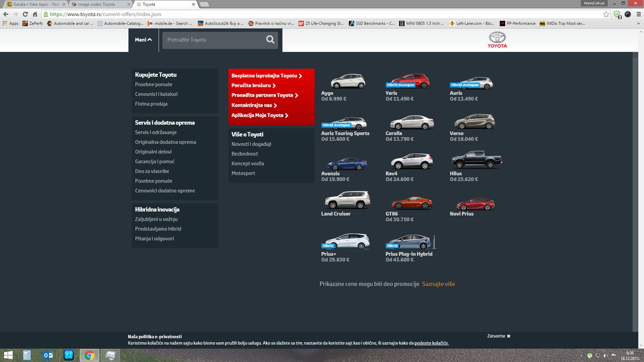Select the Corolla car thumbnail
The height and width of the screenshot is (362, 644).
pyautogui.click(x=412, y=122)
